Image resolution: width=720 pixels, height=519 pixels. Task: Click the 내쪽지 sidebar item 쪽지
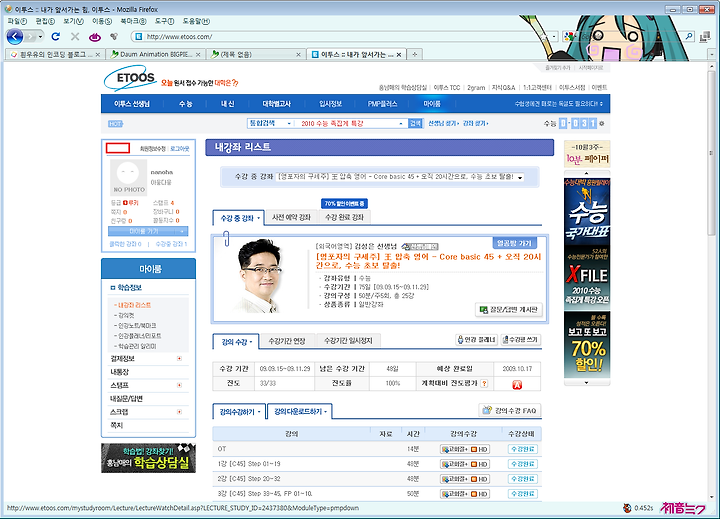[117, 425]
